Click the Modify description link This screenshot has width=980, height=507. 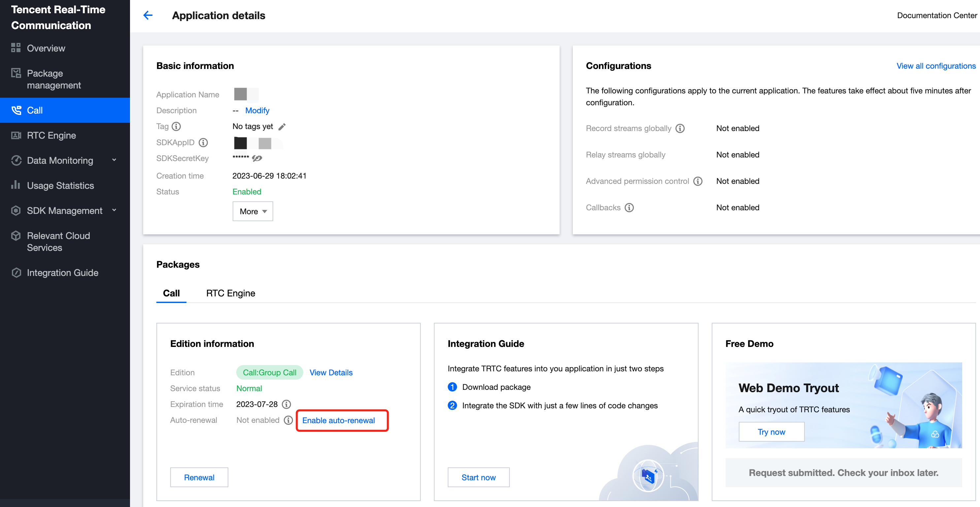[257, 110]
